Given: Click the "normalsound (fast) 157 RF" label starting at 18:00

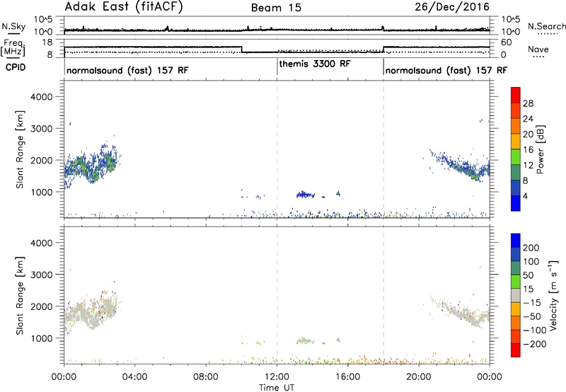Looking at the screenshot, I should [446, 70].
